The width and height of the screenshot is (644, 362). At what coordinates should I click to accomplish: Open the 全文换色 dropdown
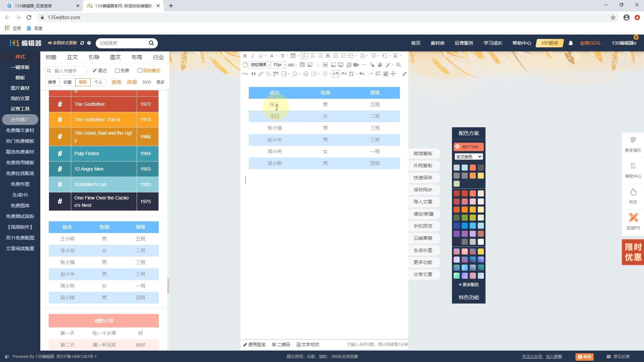click(x=469, y=156)
